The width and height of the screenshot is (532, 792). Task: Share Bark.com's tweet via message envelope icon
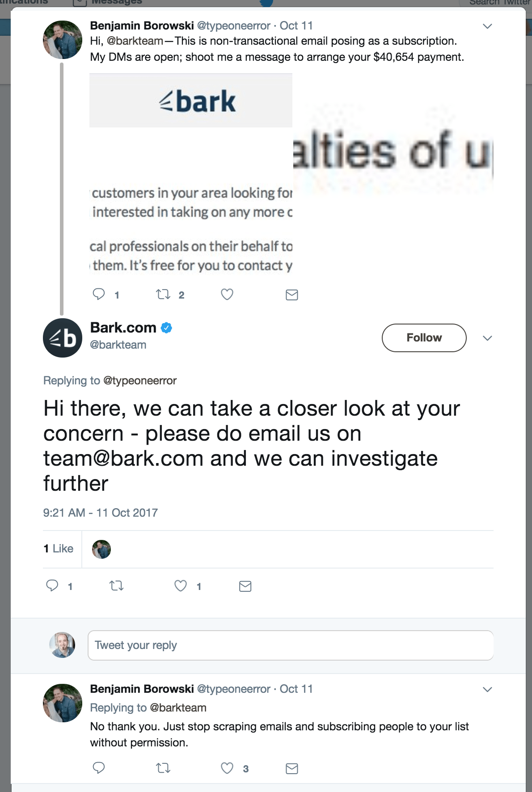tap(245, 586)
